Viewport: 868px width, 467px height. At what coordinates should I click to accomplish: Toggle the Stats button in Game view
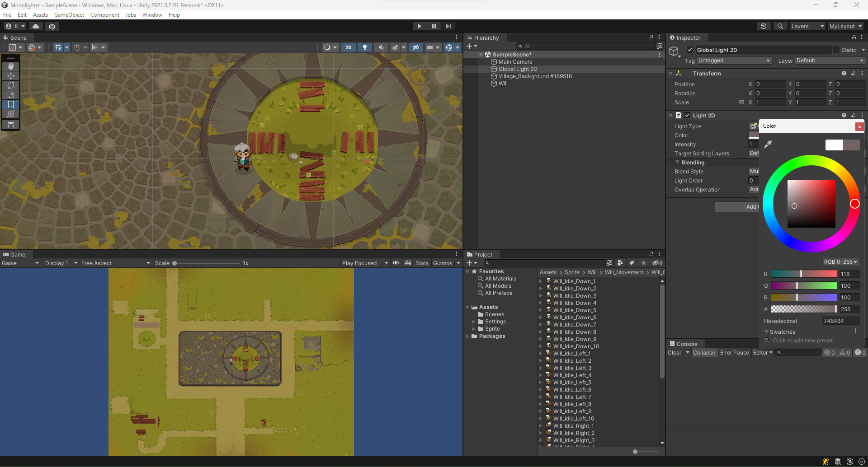tap(422, 263)
